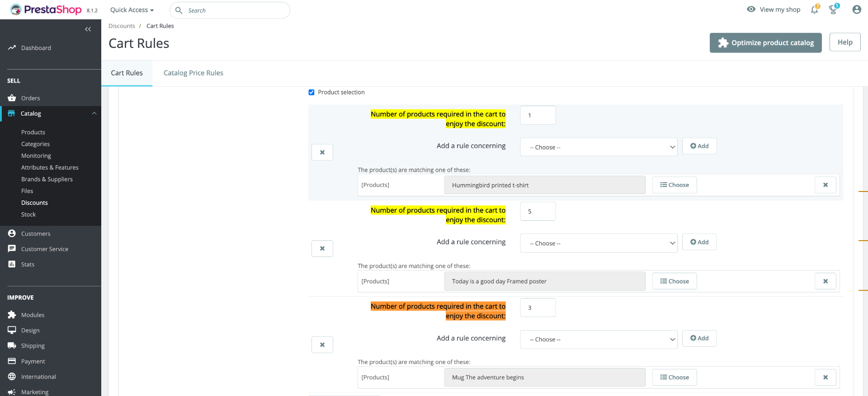Click the Add button in the third rule group
Screen dimensions: 868x396
tap(699, 338)
